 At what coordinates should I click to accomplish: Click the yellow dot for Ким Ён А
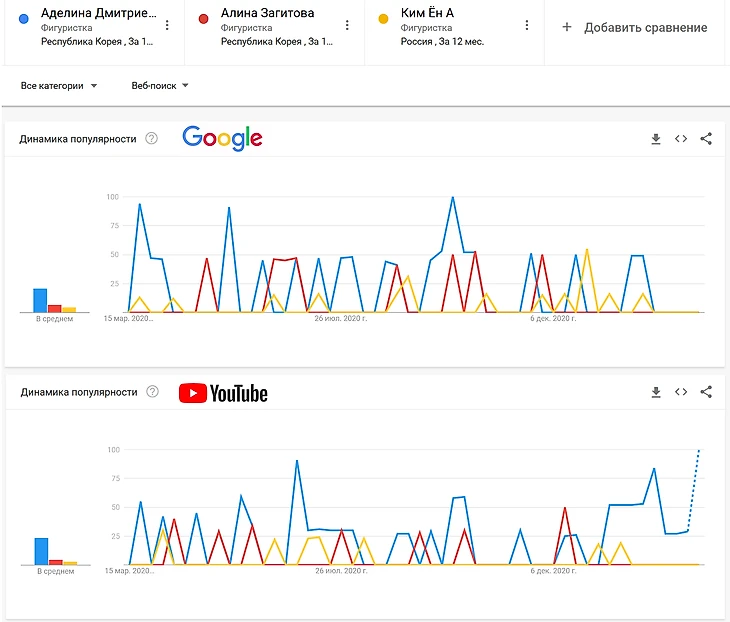tap(383, 18)
